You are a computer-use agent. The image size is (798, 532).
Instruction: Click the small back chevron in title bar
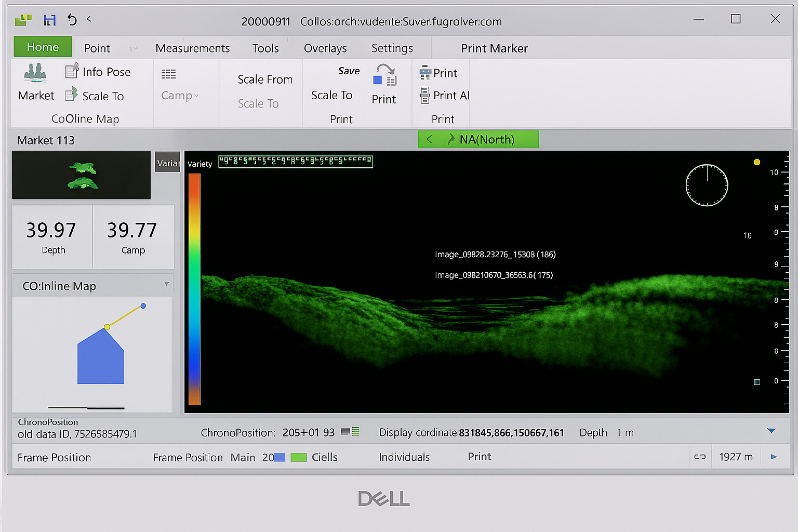[89, 19]
